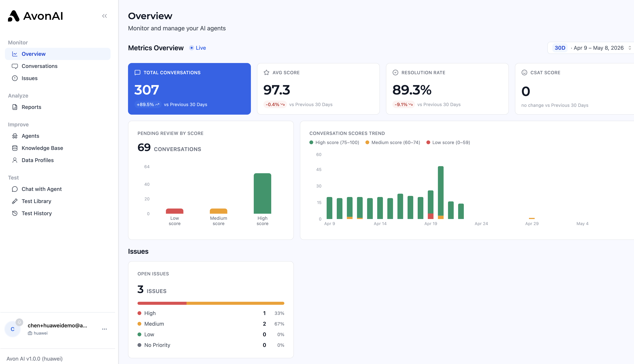Click the High priority issues row
This screenshot has width=634, height=364.
coord(211,313)
